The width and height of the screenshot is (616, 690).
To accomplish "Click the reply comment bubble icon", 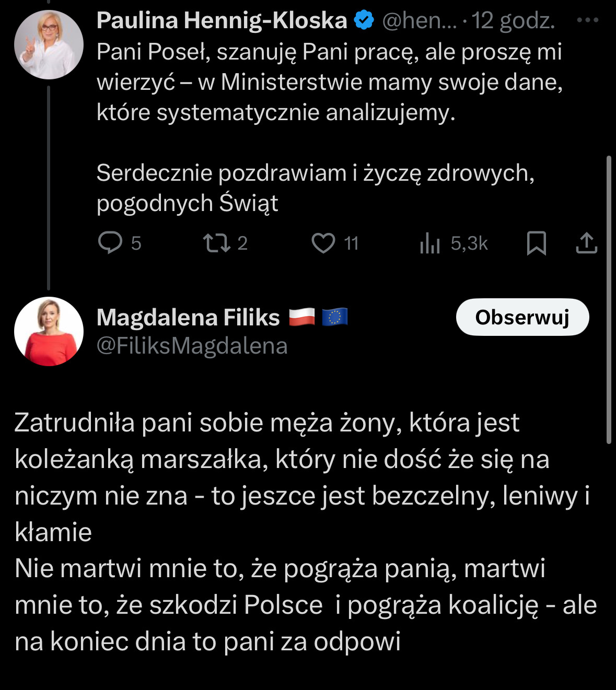I will [110, 243].
